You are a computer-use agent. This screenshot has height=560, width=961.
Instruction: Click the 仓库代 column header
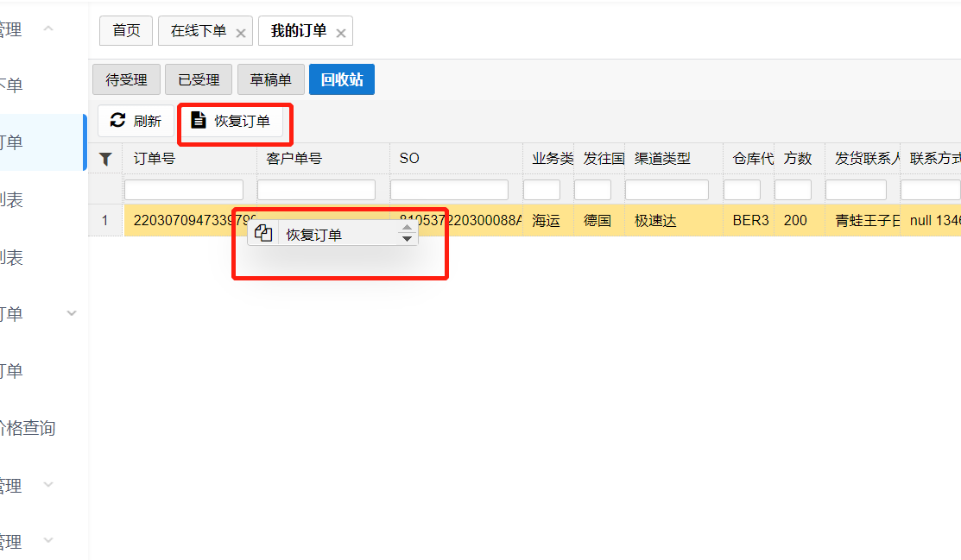[x=749, y=159]
